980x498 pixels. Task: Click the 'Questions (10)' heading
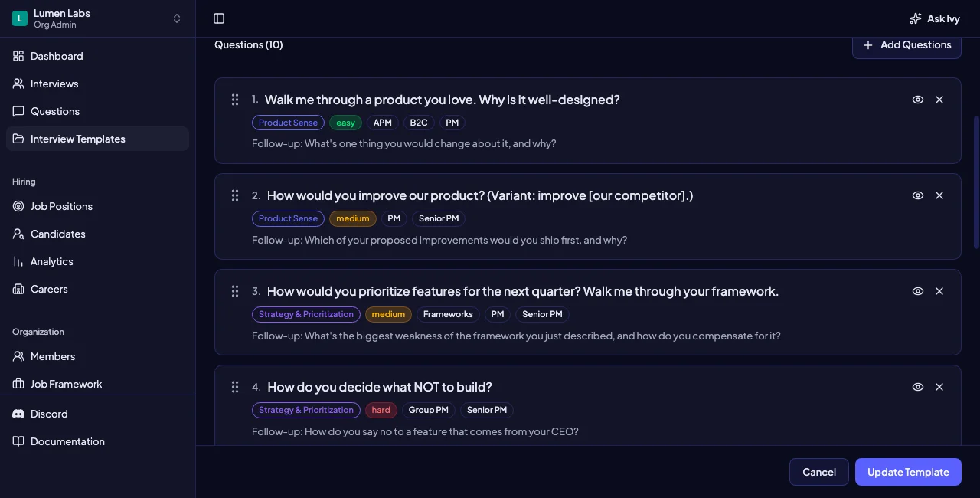pos(249,44)
